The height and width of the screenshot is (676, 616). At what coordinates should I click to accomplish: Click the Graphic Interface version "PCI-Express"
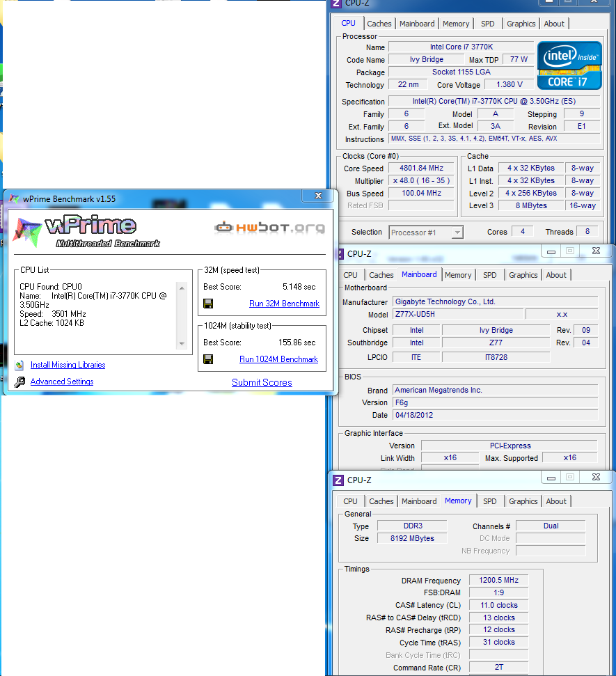pyautogui.click(x=510, y=446)
